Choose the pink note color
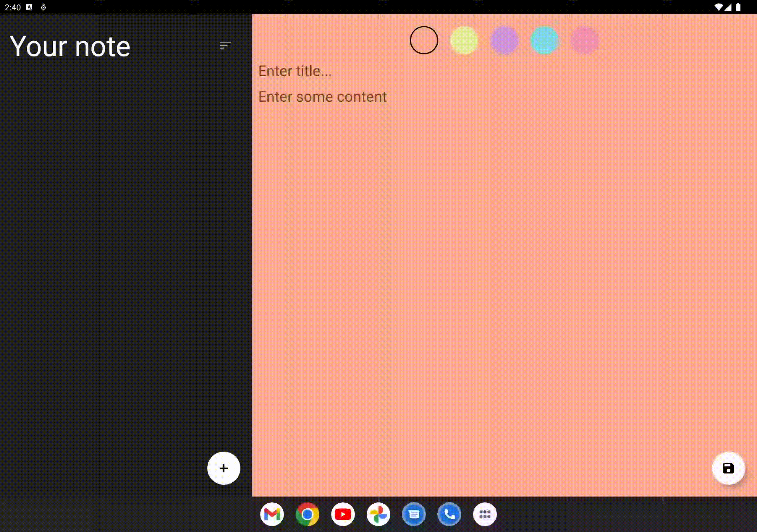This screenshot has width=757, height=532. 585,40
